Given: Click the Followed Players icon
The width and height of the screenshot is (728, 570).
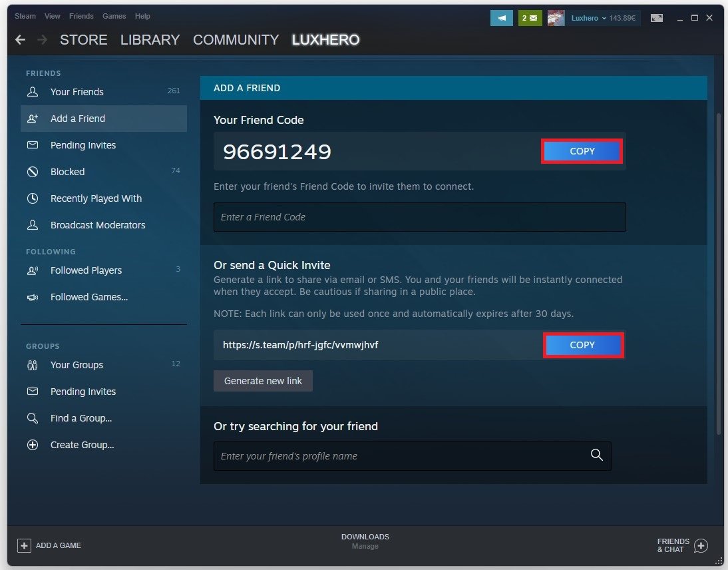Looking at the screenshot, I should [x=33, y=270].
